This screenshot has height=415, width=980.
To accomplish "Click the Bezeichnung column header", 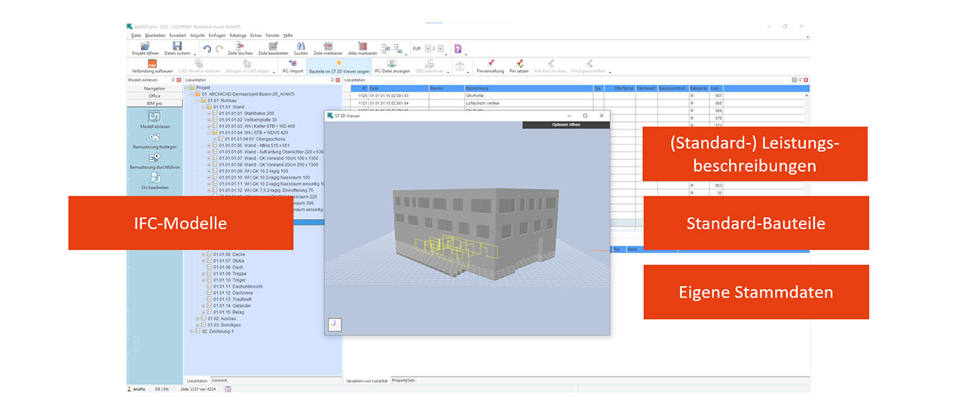I will 528,88.
